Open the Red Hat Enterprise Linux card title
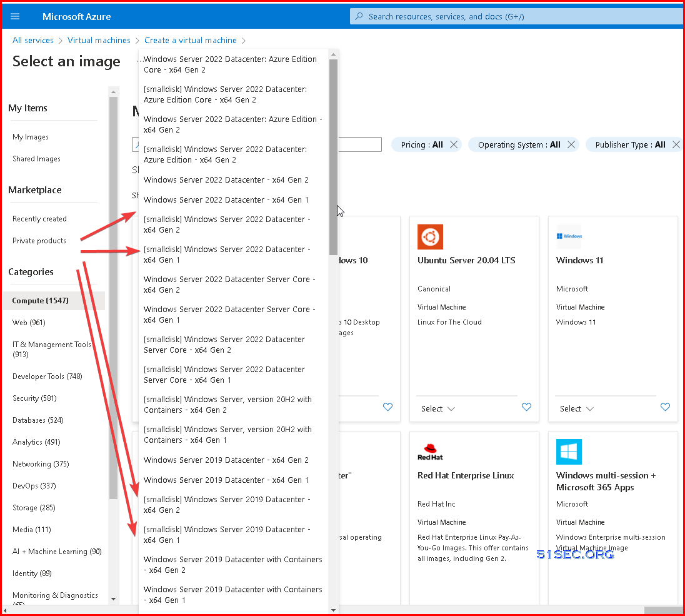This screenshot has width=685, height=616. (466, 475)
